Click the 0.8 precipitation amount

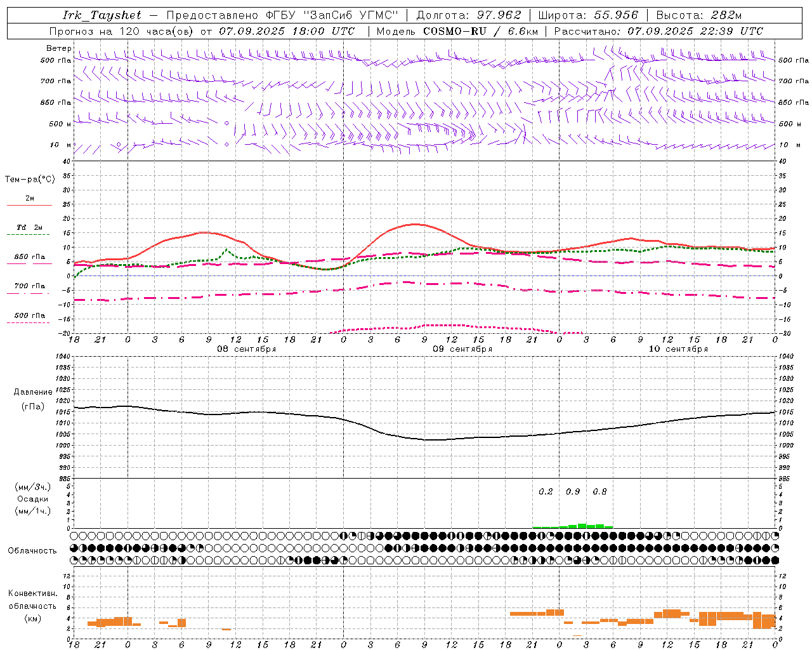click(x=599, y=491)
